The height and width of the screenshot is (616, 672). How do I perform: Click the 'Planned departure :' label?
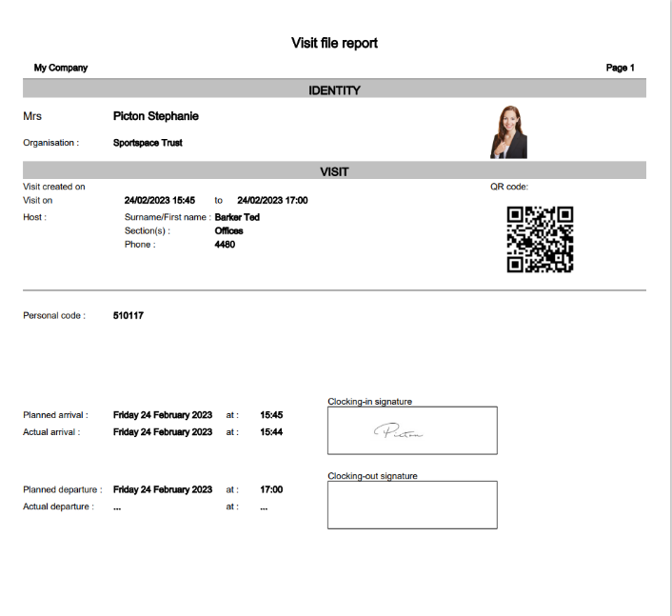coord(63,489)
